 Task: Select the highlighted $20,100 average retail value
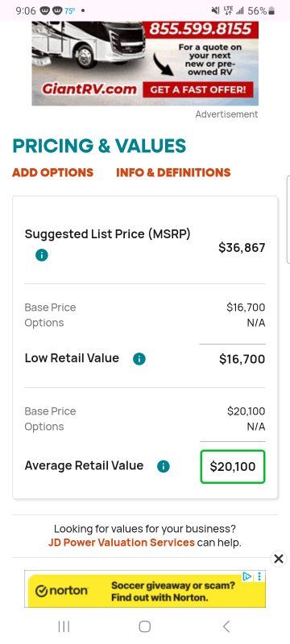click(233, 467)
